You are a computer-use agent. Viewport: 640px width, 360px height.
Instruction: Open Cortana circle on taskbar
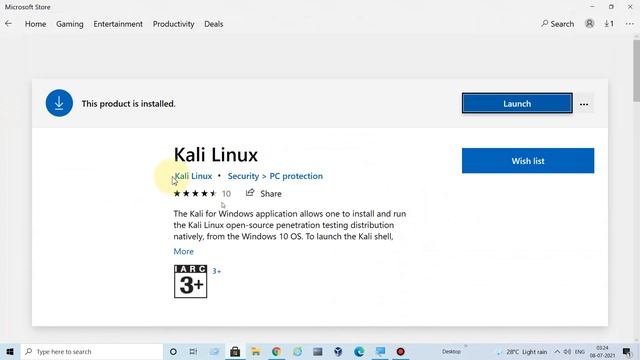point(173,351)
